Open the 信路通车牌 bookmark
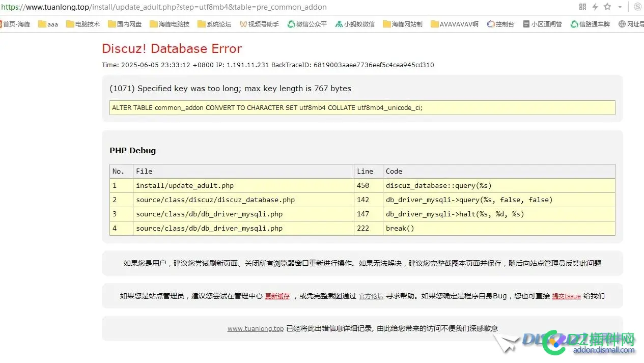The image size is (644, 363). click(590, 24)
